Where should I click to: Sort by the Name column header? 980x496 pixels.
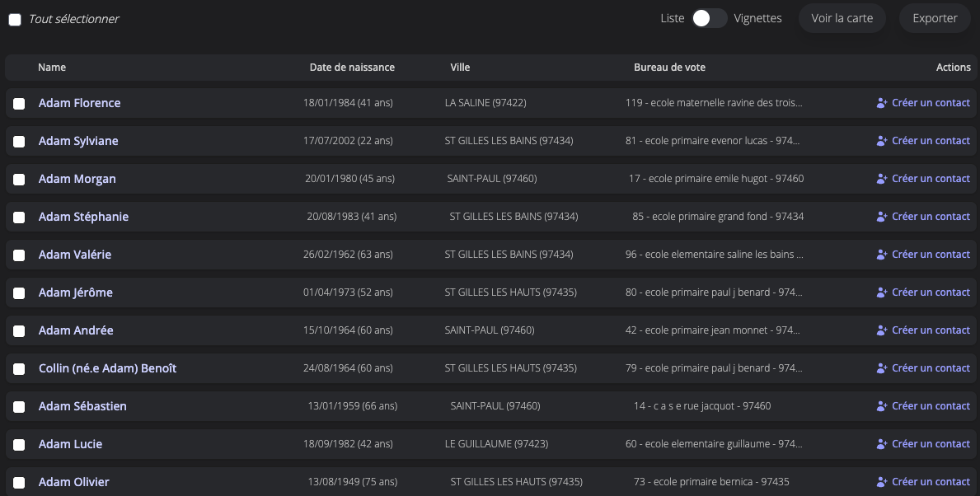[x=52, y=68]
